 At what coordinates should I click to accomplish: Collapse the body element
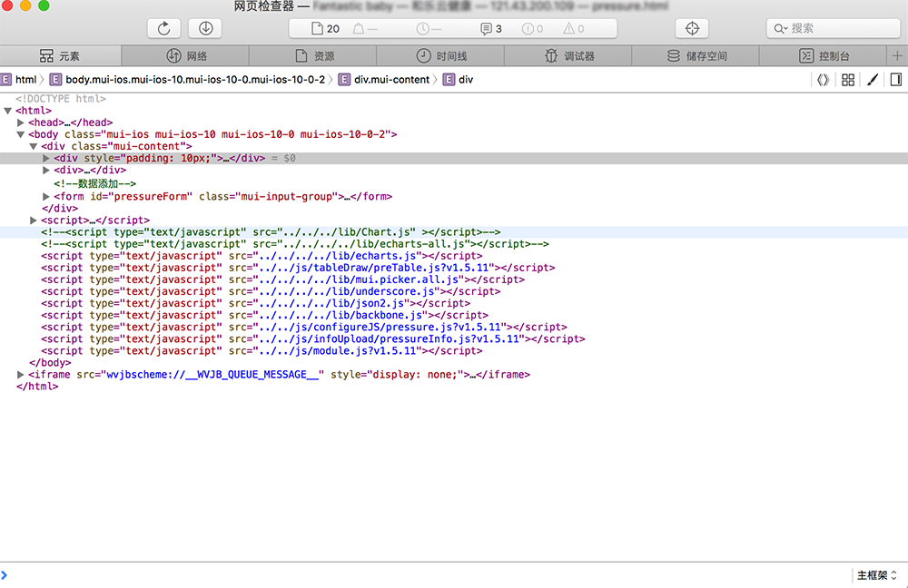pos(20,134)
